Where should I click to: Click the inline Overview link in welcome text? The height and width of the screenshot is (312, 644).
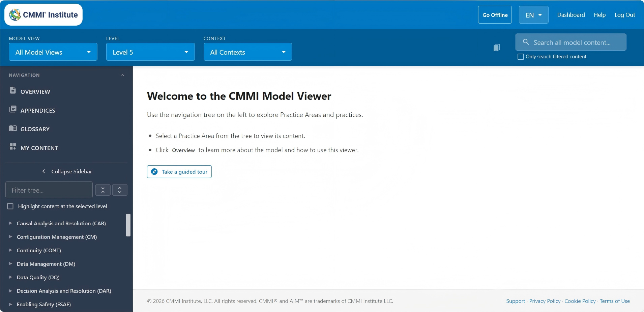(183, 150)
